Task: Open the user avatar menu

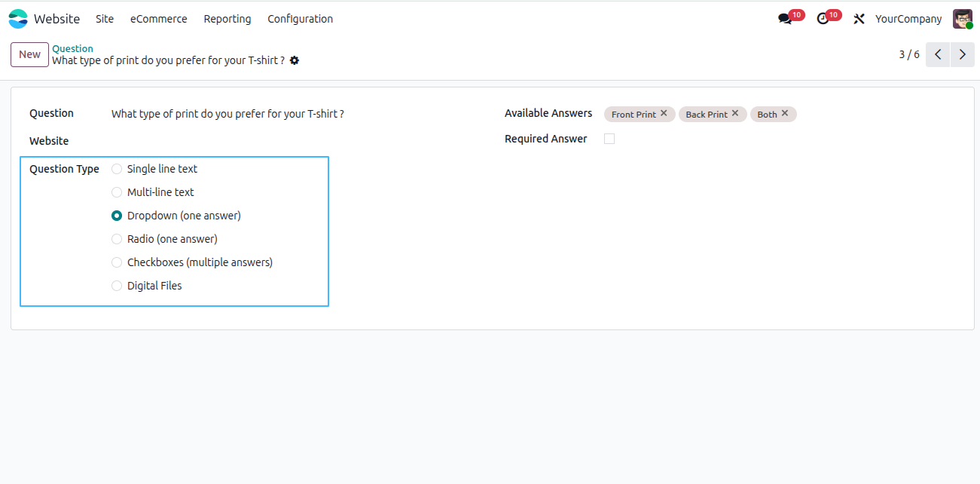Action: point(963,19)
